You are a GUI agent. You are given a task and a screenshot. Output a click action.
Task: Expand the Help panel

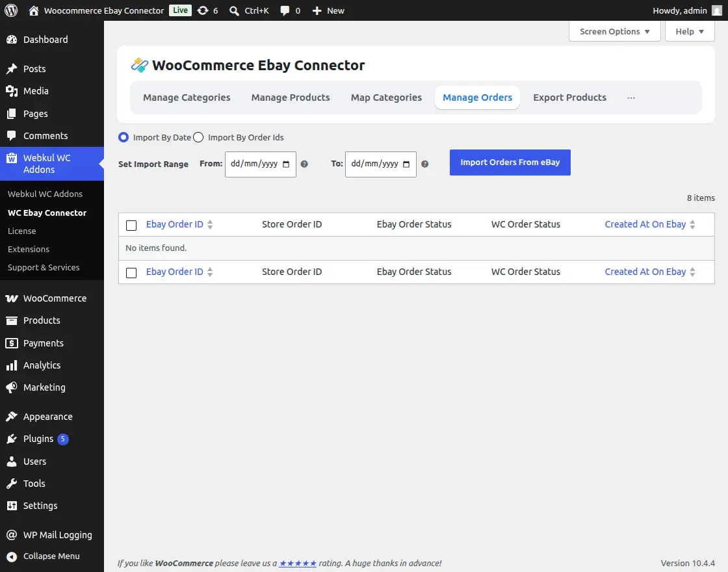coord(690,32)
